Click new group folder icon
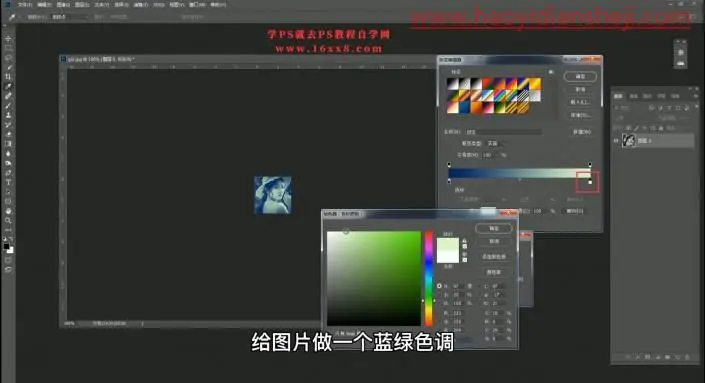Image resolution: width=705 pixels, height=383 pixels. 667,357
